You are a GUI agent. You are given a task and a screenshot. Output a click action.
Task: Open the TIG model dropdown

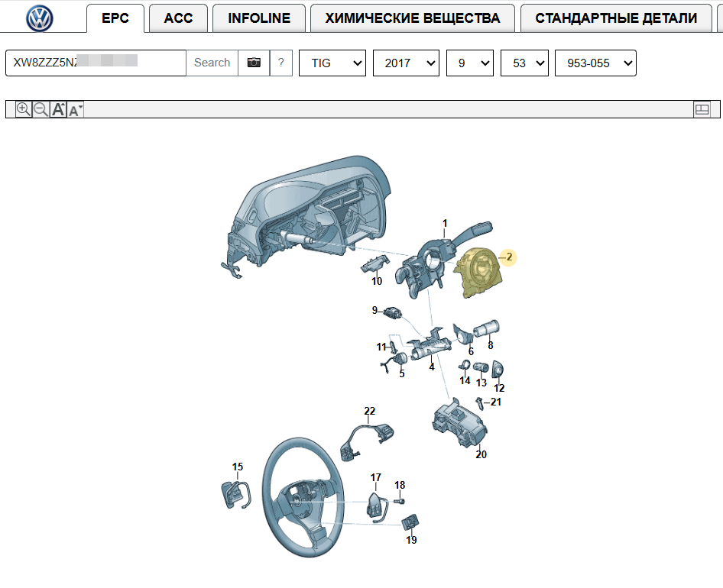point(332,63)
